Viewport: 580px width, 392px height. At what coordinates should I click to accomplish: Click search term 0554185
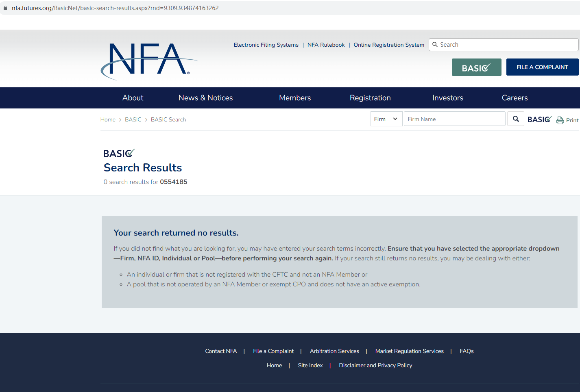174,182
